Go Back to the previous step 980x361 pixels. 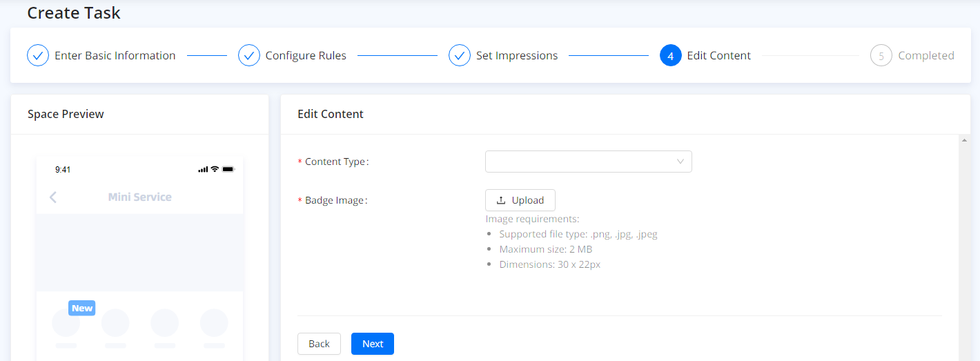pyautogui.click(x=319, y=344)
